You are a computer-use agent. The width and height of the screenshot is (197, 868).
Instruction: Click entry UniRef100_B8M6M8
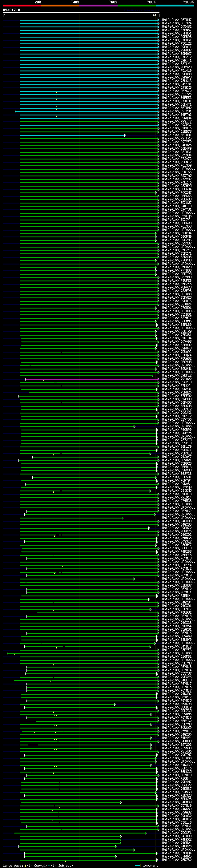(177, 406)
